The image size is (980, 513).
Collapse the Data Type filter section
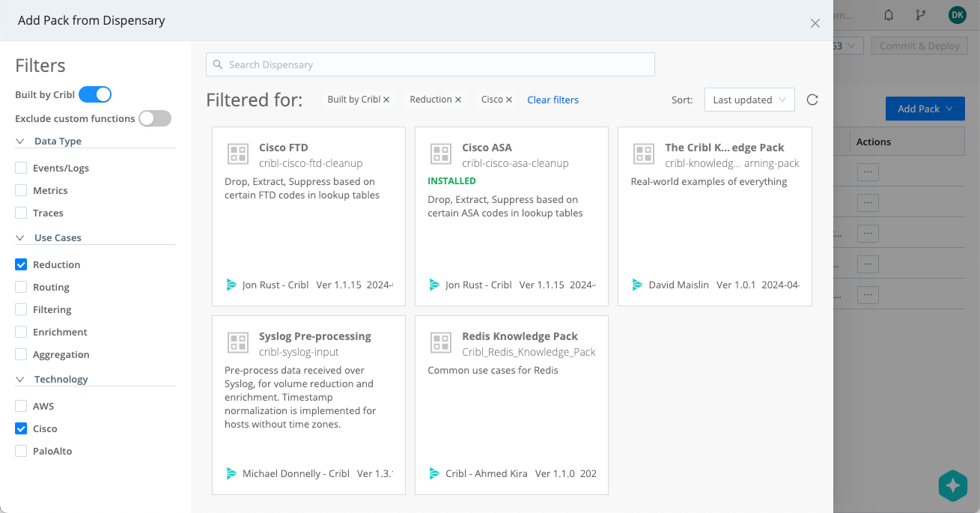[x=20, y=141]
